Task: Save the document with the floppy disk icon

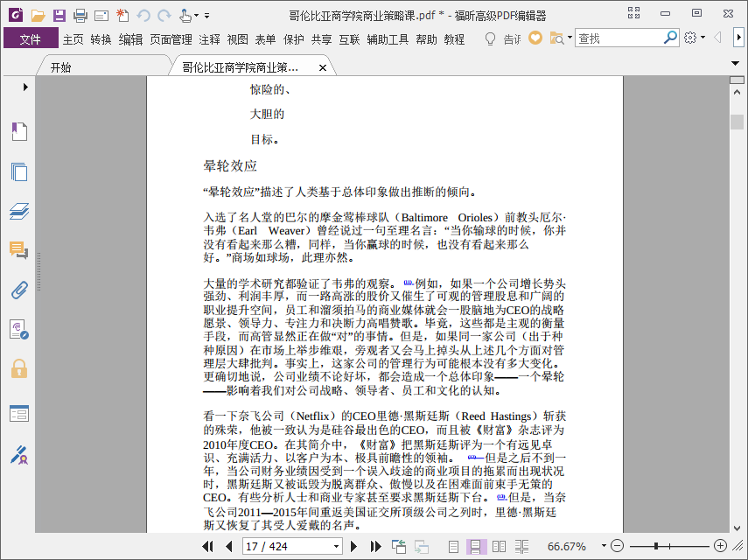Action: point(59,15)
